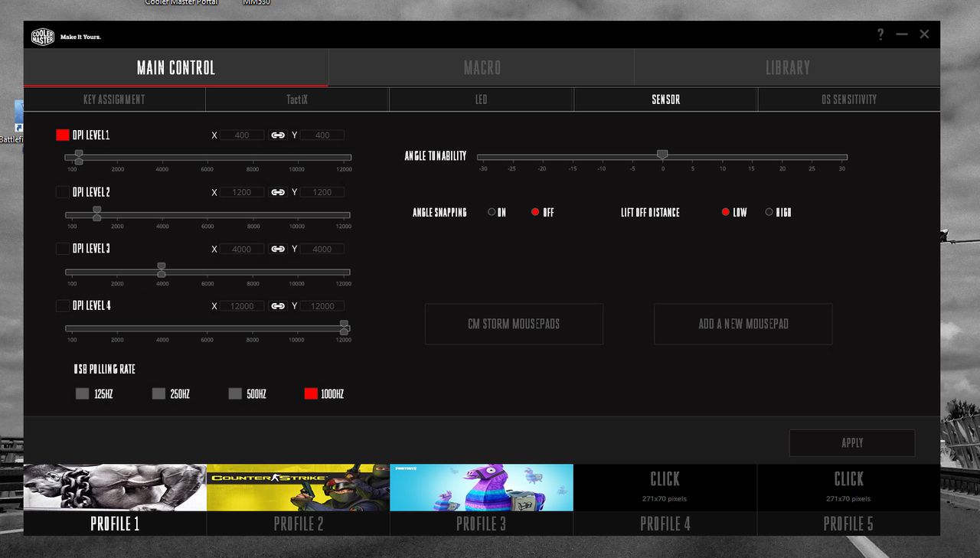Set Lift Off Distance to HIGH

pyautogui.click(x=769, y=212)
